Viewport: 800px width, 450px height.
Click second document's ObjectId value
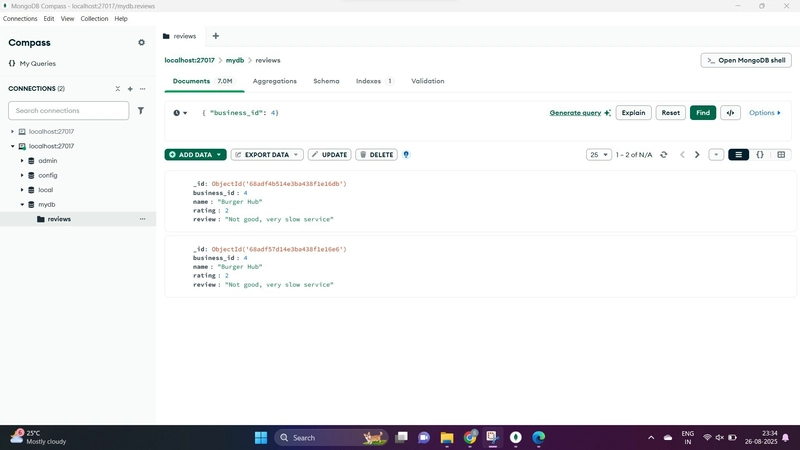click(279, 249)
